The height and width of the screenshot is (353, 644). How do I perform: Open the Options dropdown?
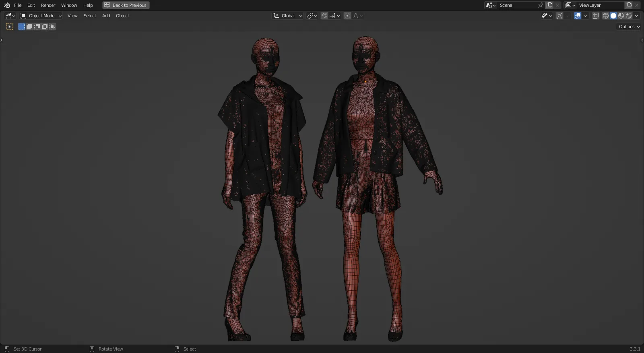pyautogui.click(x=629, y=27)
